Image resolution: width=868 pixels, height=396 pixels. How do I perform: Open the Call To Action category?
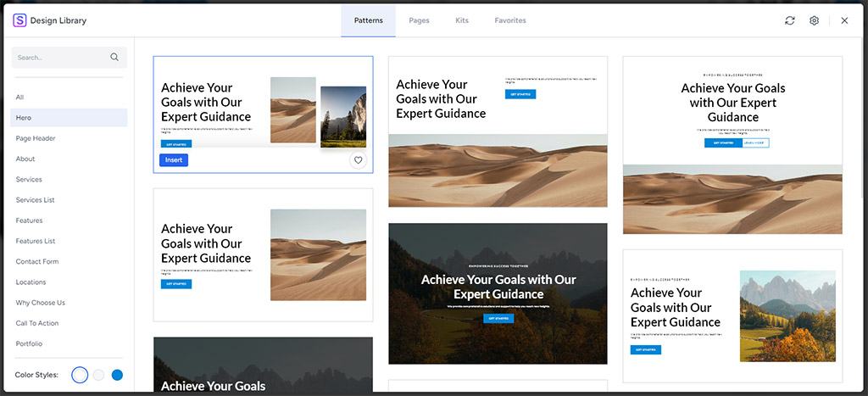(x=37, y=323)
